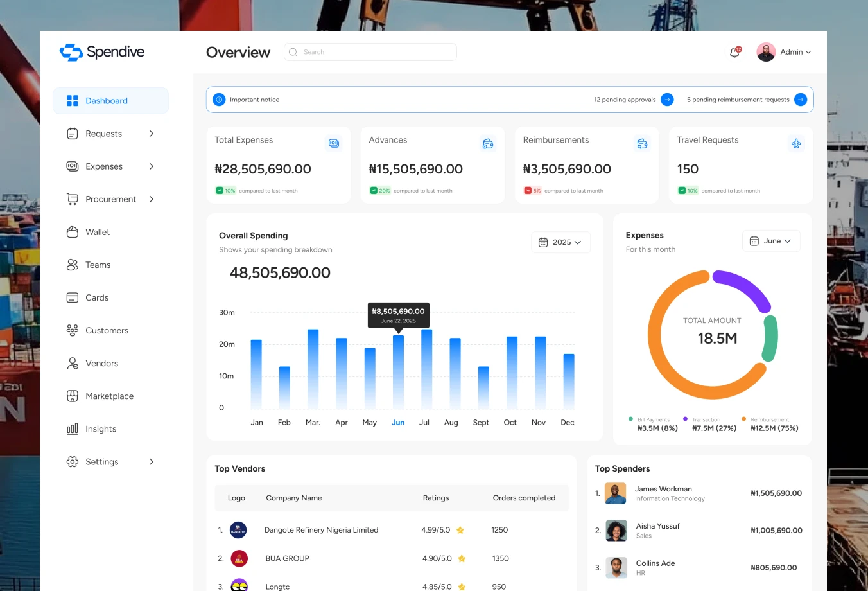
Task: Click the Cards sidebar icon
Action: 73,297
